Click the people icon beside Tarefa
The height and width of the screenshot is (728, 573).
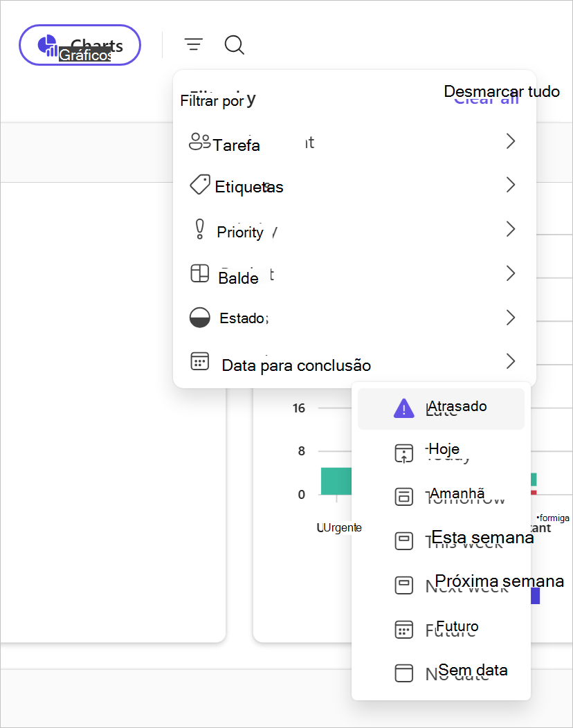(x=200, y=142)
